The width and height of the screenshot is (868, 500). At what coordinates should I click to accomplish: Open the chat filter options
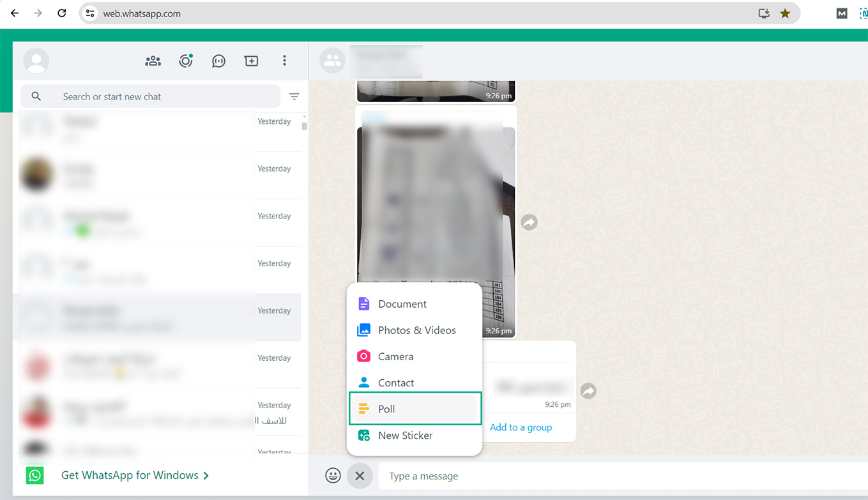(294, 96)
